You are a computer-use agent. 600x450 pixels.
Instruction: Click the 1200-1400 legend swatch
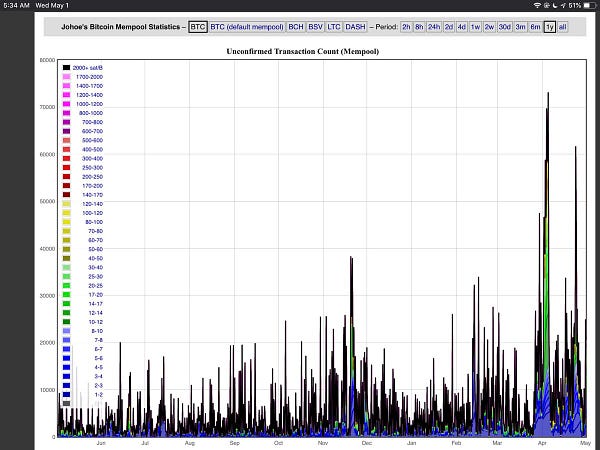point(67,95)
